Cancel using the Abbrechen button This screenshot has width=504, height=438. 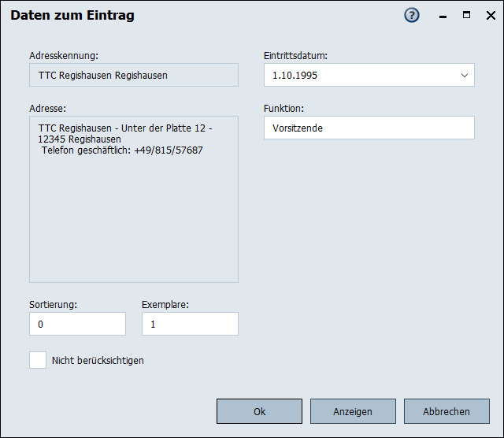click(446, 411)
